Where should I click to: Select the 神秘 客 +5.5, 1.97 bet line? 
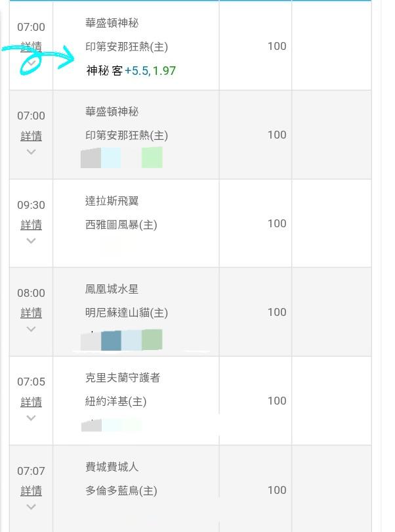point(131,70)
